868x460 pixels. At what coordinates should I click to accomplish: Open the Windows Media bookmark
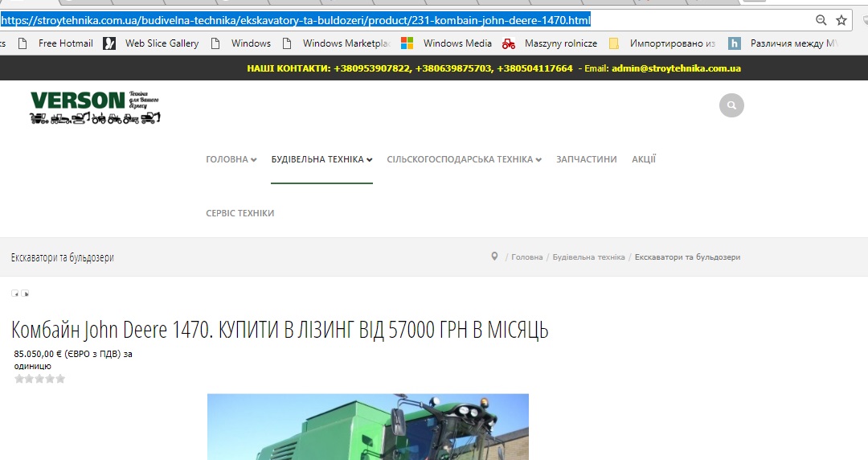pos(457,43)
